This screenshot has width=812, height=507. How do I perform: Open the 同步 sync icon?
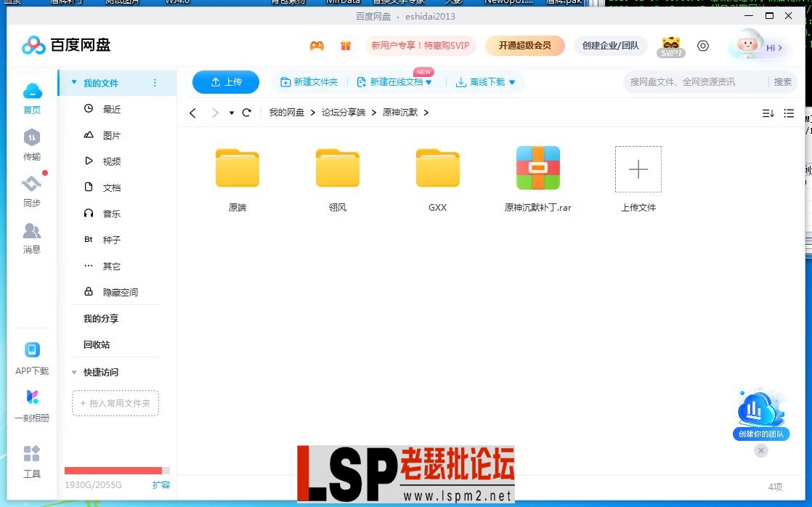click(32, 191)
